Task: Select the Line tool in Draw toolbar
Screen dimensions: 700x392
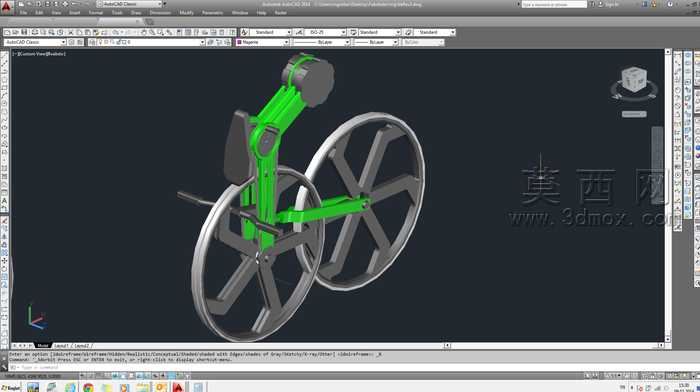Action: (4, 55)
